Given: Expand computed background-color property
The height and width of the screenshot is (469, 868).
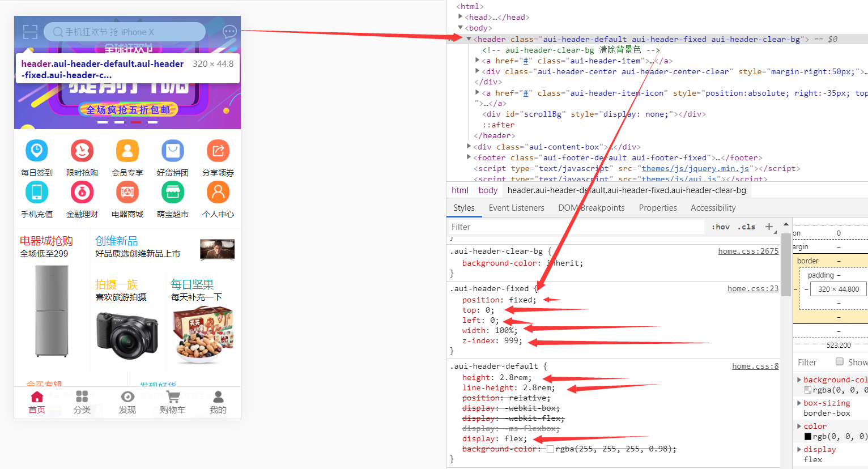Looking at the screenshot, I should pyautogui.click(x=799, y=380).
